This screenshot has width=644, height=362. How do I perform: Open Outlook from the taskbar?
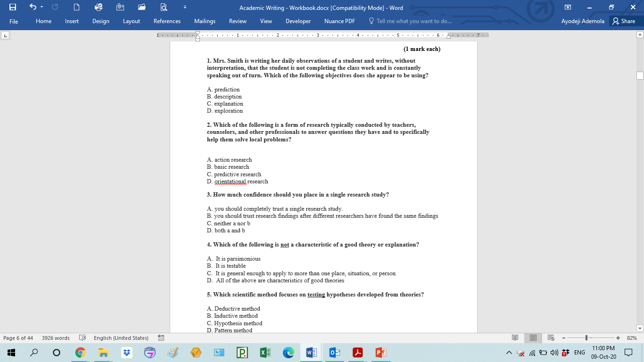coord(334,352)
